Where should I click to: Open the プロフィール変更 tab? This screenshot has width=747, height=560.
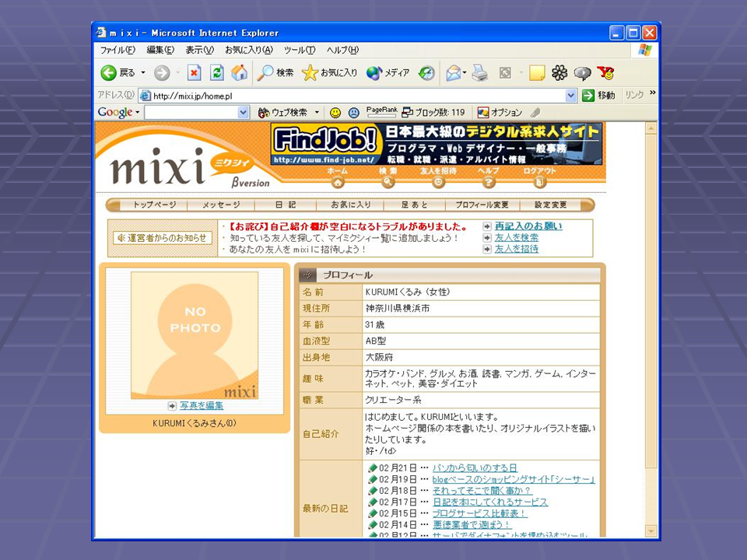[482, 205]
